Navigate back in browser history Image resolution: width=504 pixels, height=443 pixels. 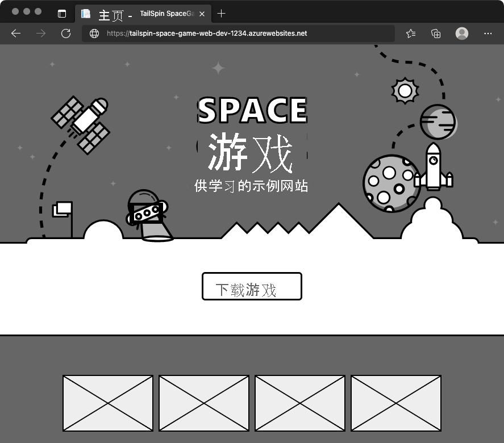coord(16,34)
